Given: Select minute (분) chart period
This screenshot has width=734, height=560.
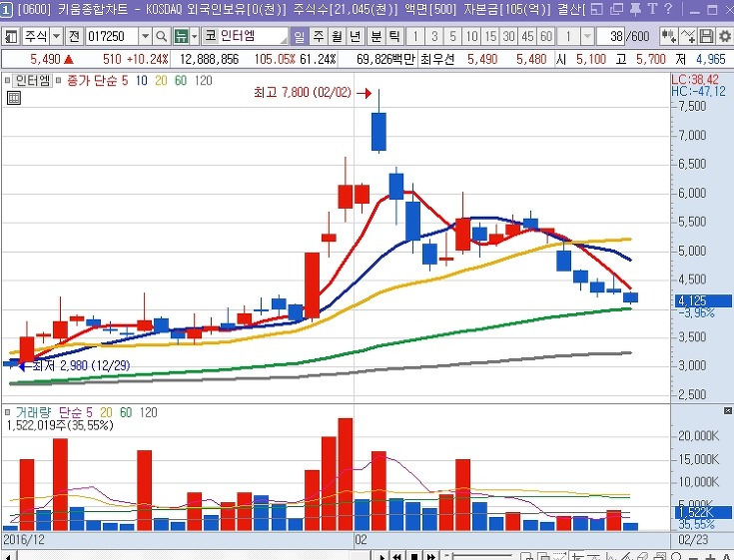Looking at the screenshot, I should tap(376, 36).
